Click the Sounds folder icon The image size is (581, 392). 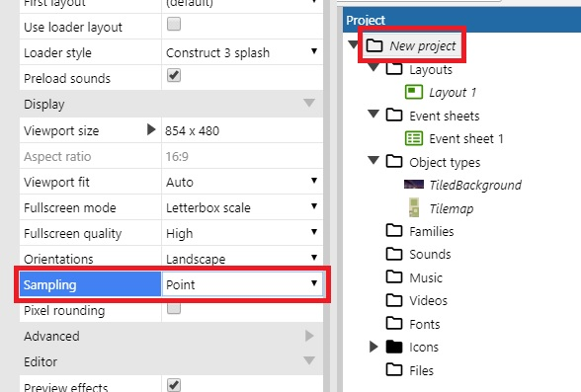394,254
